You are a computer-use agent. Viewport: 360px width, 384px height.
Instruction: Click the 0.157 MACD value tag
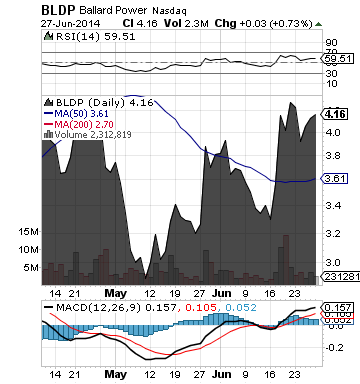(x=336, y=307)
